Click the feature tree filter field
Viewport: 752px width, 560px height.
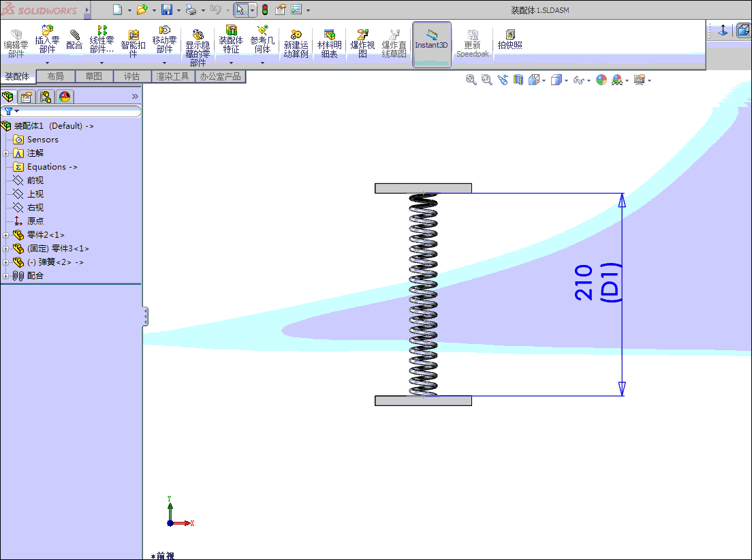pos(71,111)
